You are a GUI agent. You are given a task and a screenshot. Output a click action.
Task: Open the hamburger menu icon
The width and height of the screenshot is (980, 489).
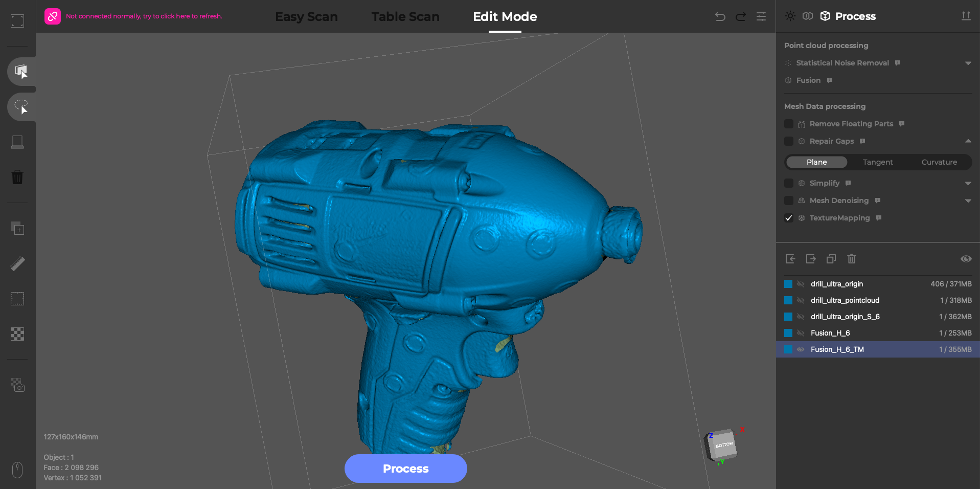coord(761,16)
